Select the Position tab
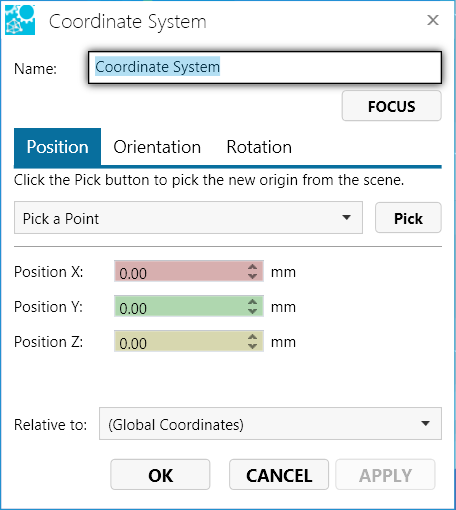This screenshot has height=510, width=456. [x=57, y=147]
